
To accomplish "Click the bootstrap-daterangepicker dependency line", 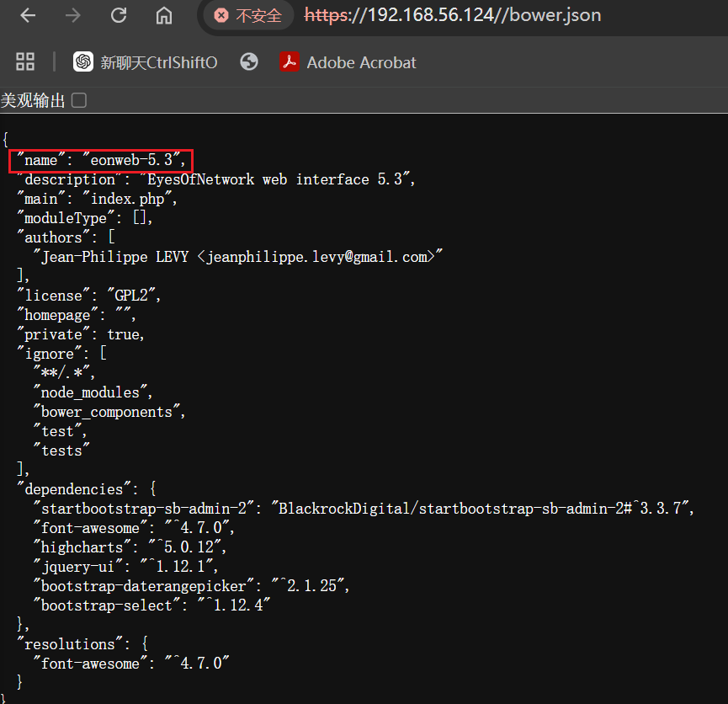I will (x=191, y=586).
